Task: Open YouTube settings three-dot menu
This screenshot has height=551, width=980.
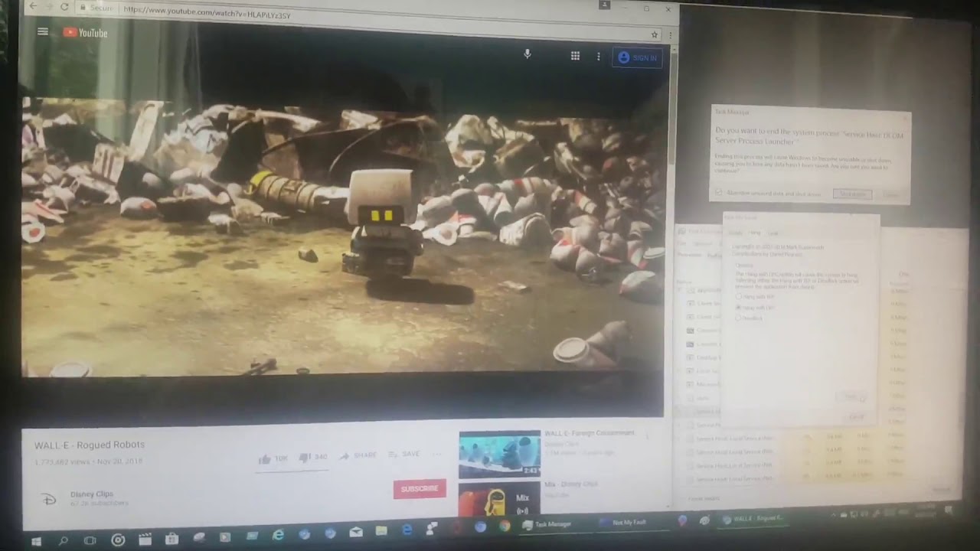Action: coord(598,57)
